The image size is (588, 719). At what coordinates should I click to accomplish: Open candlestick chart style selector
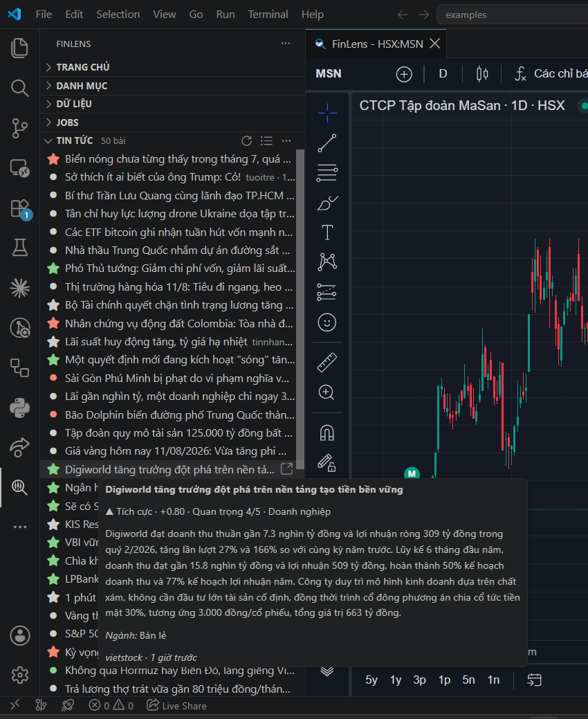[482, 74]
